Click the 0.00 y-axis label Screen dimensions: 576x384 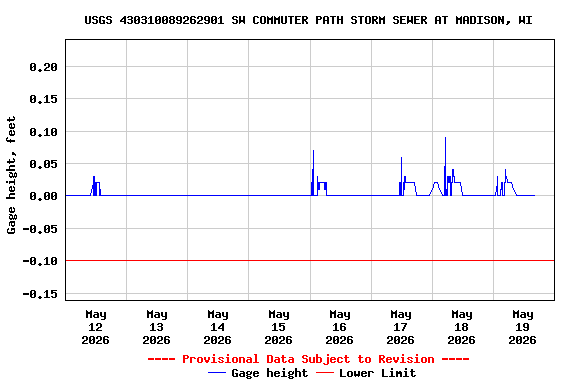click(x=44, y=196)
